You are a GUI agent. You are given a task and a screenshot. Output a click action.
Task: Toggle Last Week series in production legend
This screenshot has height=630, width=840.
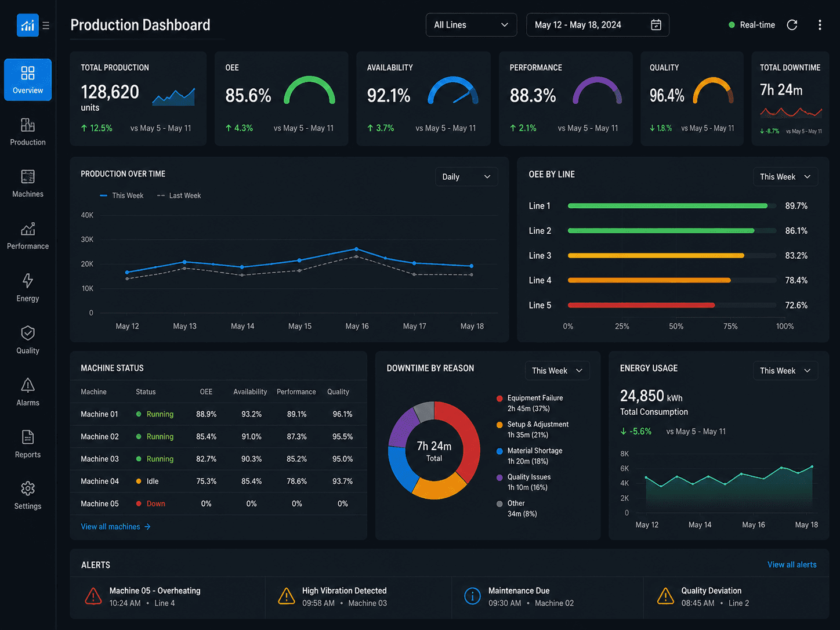179,195
